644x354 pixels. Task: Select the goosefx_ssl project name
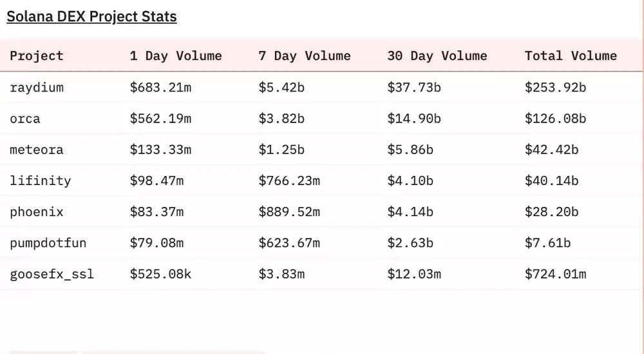pos(52,274)
